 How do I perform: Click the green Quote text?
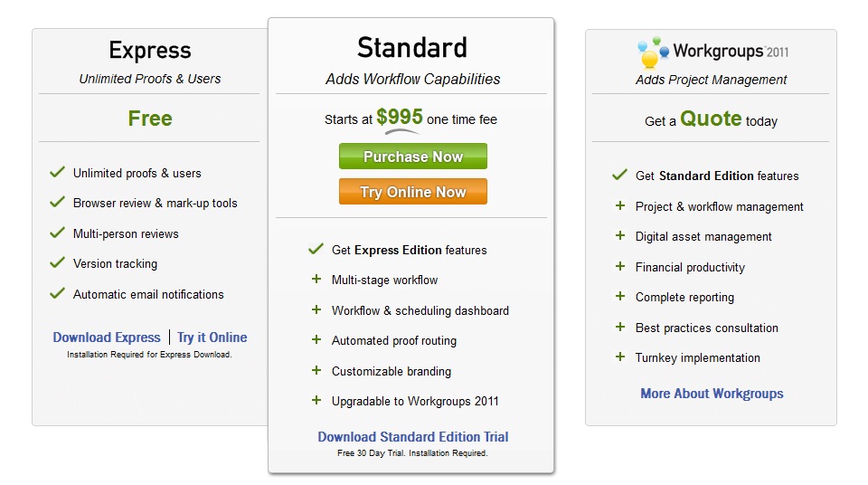[711, 118]
